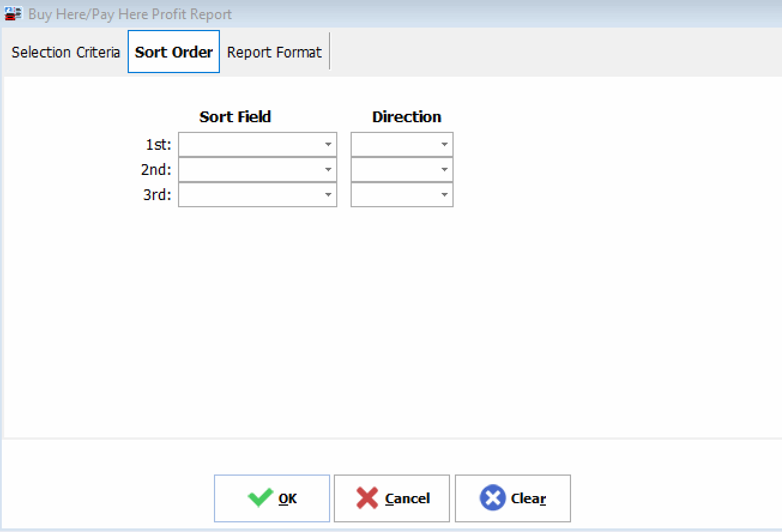
Task: Click inside the 2nd Sort Field combo box
Action: 252,170
